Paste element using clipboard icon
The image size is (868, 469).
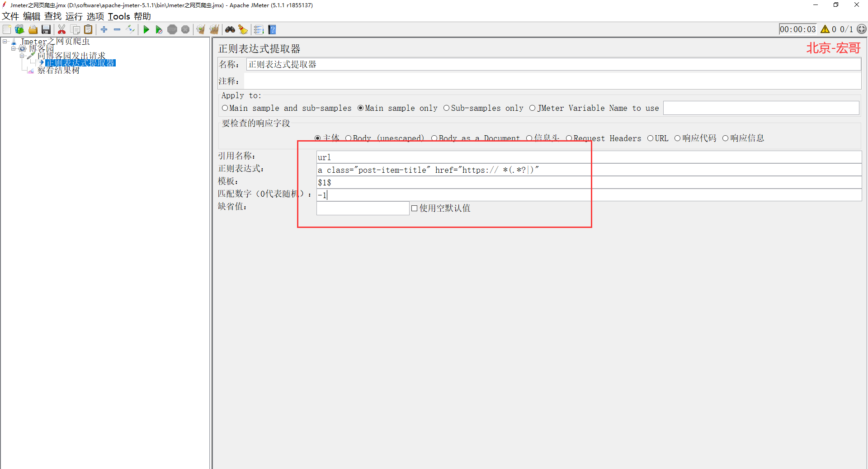tap(89, 30)
